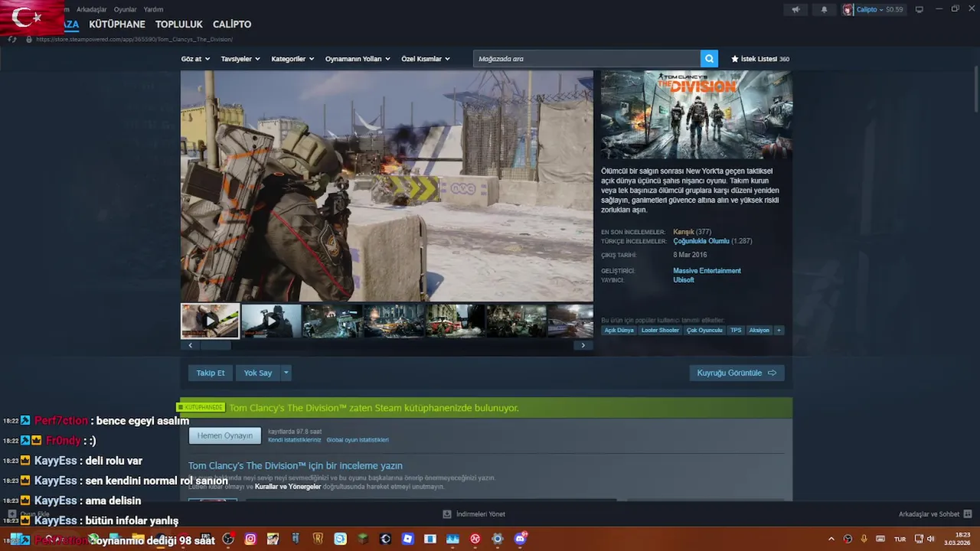Open the blue chart monitor app in taskbar
The width and height of the screenshot is (980, 551).
[452, 539]
